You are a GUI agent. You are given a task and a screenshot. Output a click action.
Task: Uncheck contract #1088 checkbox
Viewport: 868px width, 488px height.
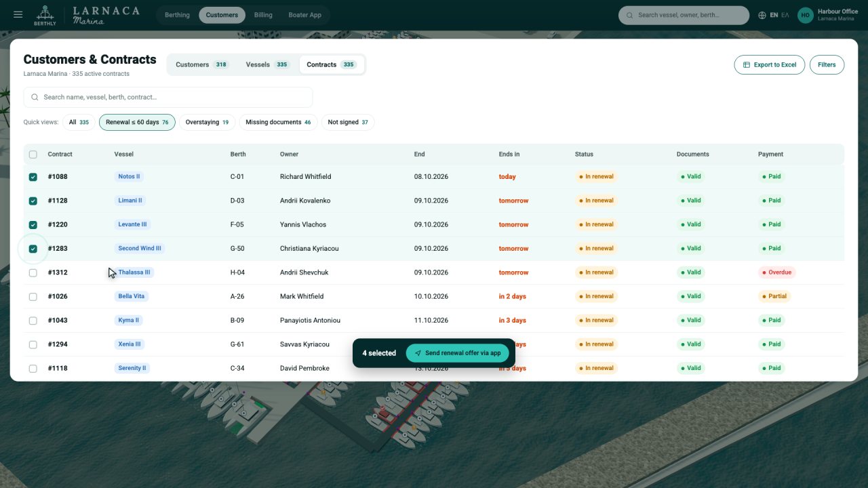tap(33, 177)
